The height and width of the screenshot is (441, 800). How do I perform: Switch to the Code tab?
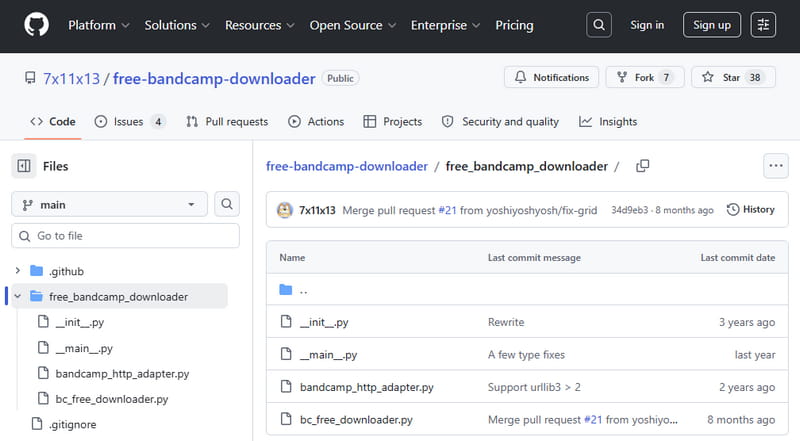tap(53, 121)
